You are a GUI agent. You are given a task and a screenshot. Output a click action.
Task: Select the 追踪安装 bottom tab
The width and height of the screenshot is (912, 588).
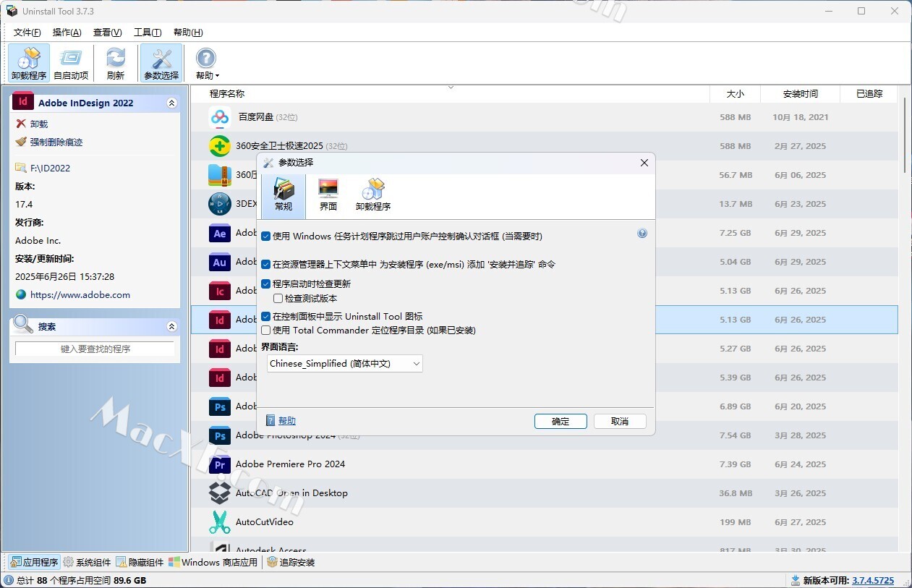pos(291,562)
